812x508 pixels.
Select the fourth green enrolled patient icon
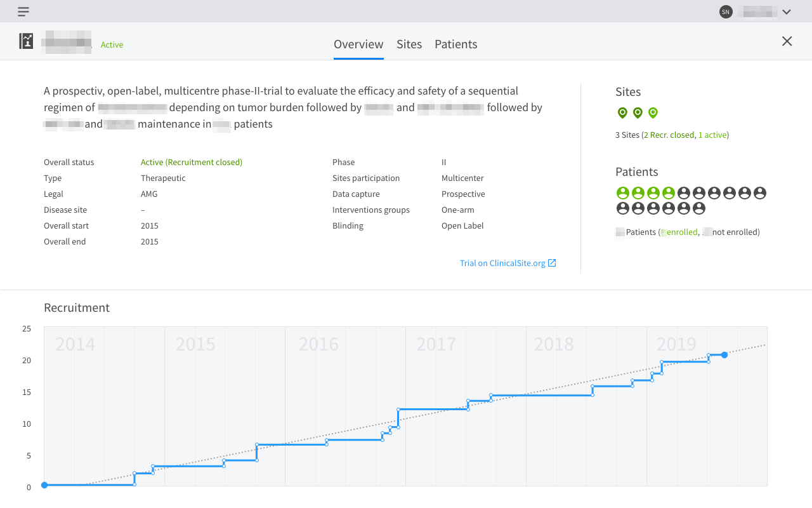[x=669, y=193]
